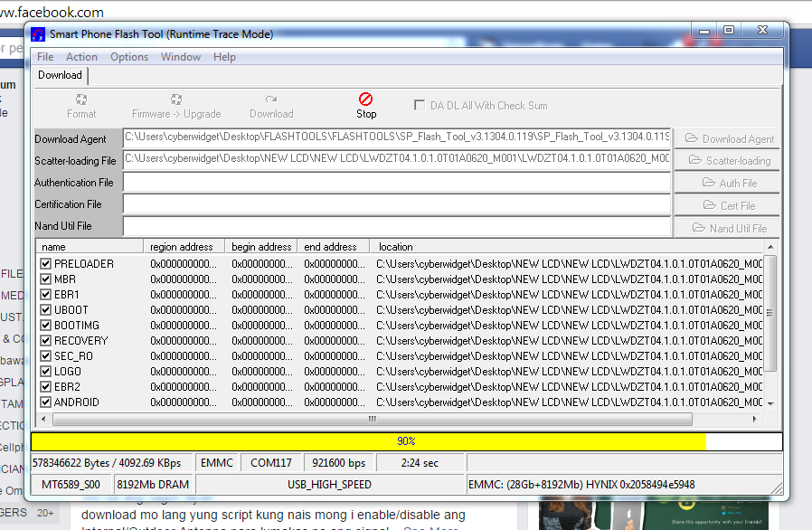Image resolution: width=812 pixels, height=530 pixels.
Task: Click the Scatter-loading folder button
Action: (729, 161)
